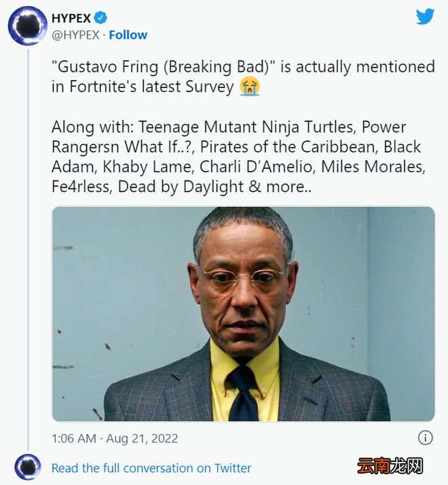Open the tweet info circle icon
This screenshot has width=448, height=485.
(425, 438)
